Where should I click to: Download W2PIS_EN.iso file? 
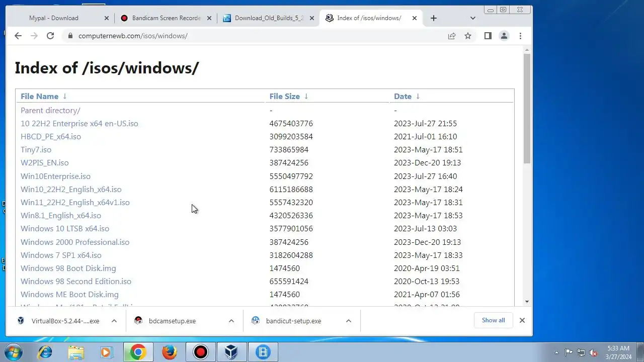[45, 162]
